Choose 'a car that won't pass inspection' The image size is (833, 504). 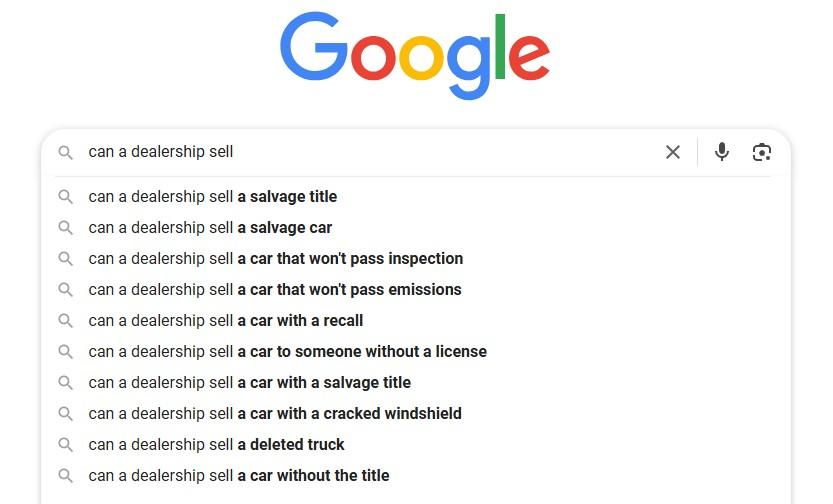point(414,259)
